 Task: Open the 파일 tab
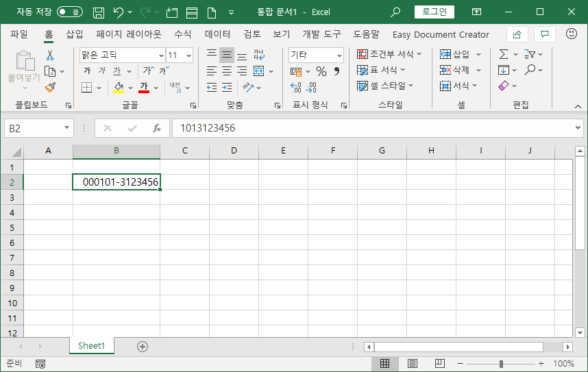coord(19,34)
